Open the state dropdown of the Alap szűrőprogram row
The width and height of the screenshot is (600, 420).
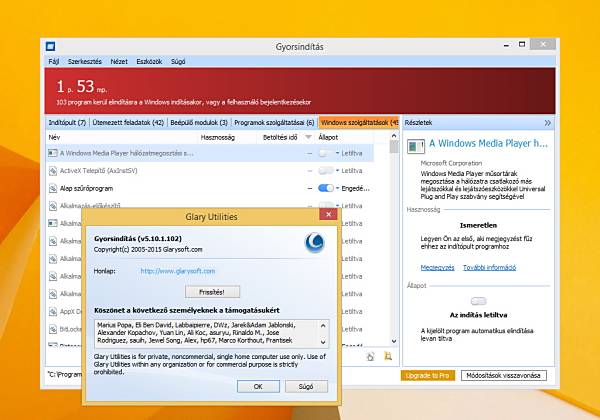click(338, 188)
